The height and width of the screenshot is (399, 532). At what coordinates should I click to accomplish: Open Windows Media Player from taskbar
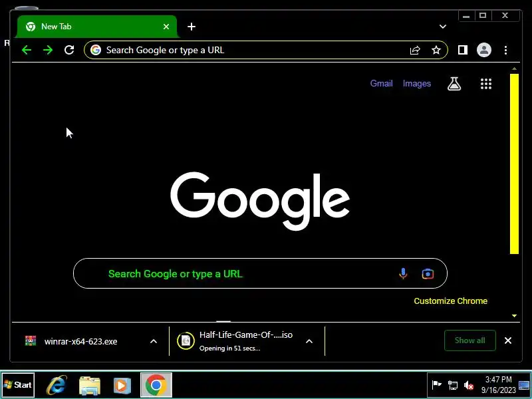(x=122, y=386)
